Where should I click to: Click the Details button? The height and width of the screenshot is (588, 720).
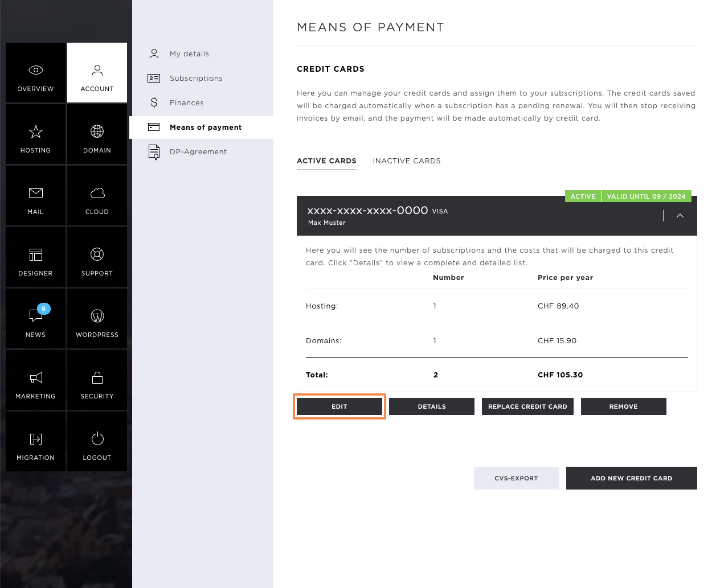click(x=432, y=406)
